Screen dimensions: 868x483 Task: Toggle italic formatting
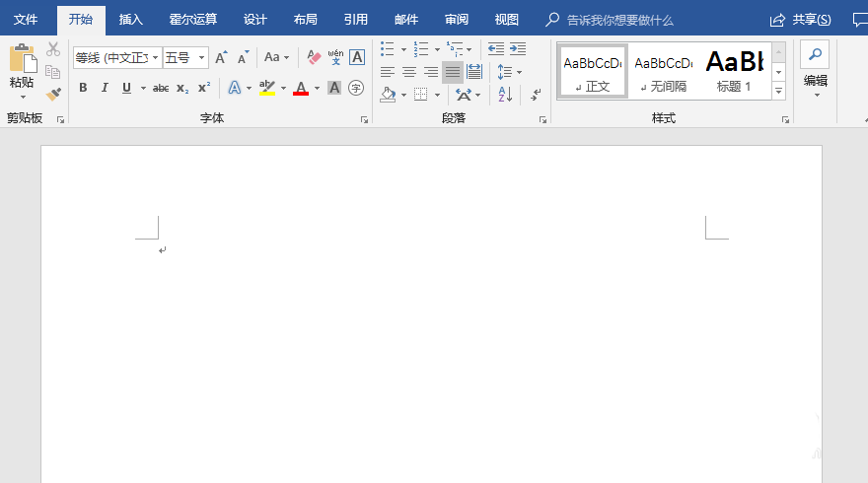click(105, 88)
